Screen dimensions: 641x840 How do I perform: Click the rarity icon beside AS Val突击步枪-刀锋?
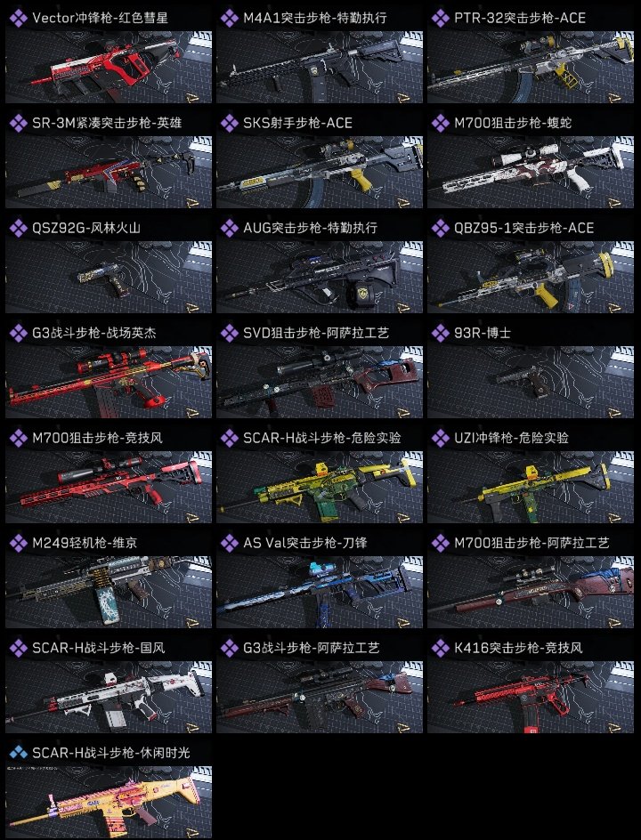point(230,543)
